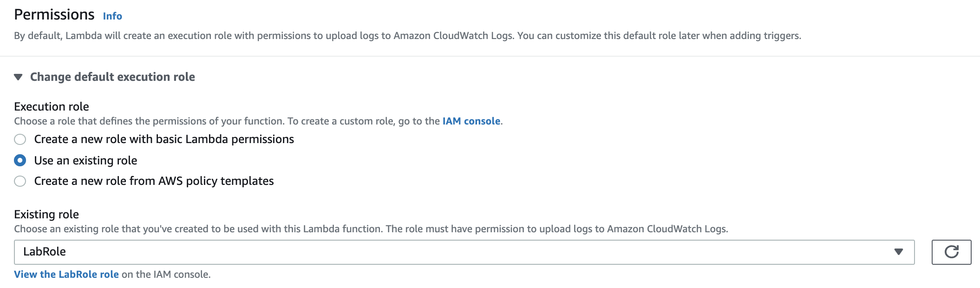Click the Existing role field label

point(46,215)
